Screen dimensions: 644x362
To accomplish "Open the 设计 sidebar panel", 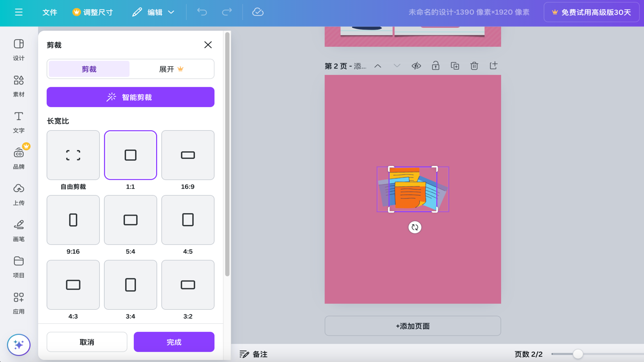I will coord(19,50).
